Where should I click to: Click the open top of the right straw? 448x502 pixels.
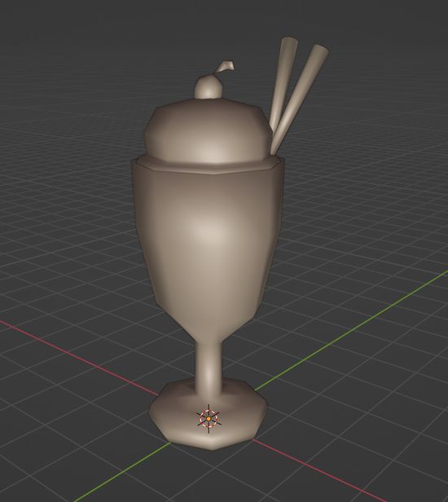[x=320, y=51]
